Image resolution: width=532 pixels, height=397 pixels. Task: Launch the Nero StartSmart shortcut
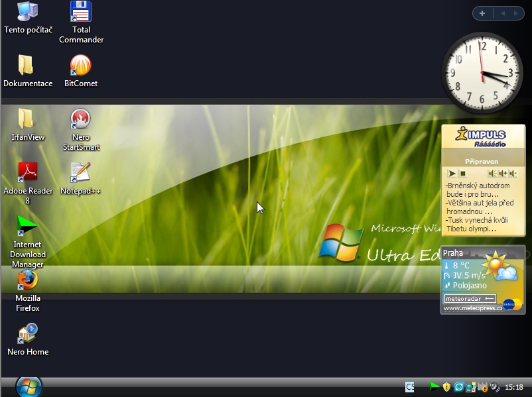81,129
